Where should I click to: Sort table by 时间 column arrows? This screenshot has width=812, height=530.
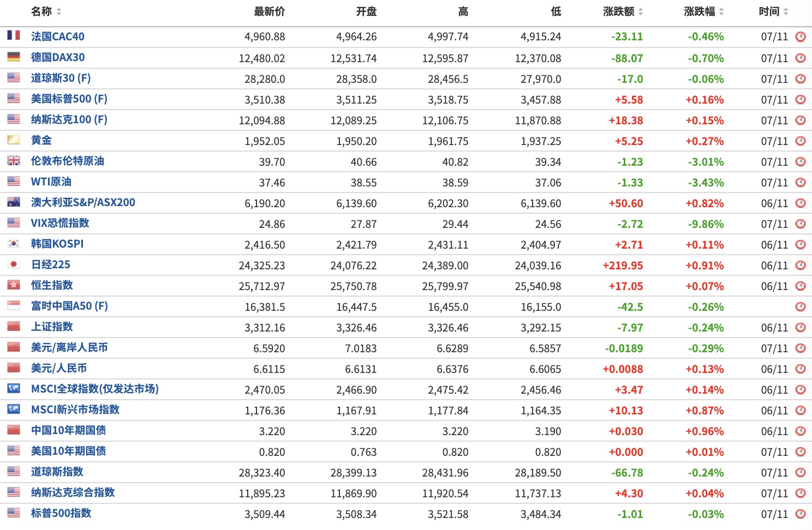coord(786,11)
